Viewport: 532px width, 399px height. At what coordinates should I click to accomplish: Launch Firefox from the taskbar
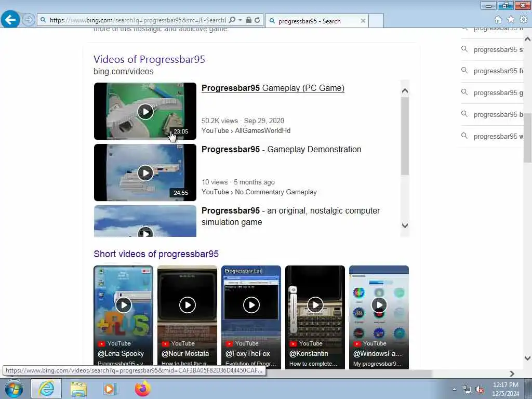click(x=142, y=389)
